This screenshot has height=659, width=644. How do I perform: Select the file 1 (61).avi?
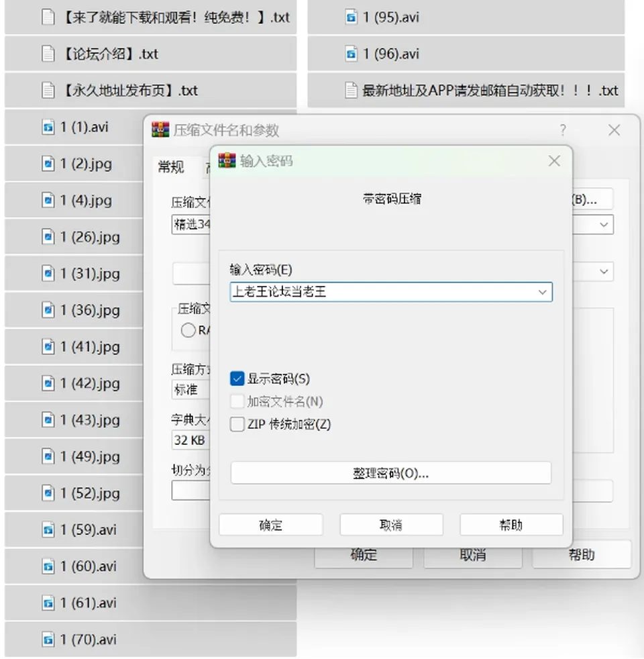tap(150, 603)
